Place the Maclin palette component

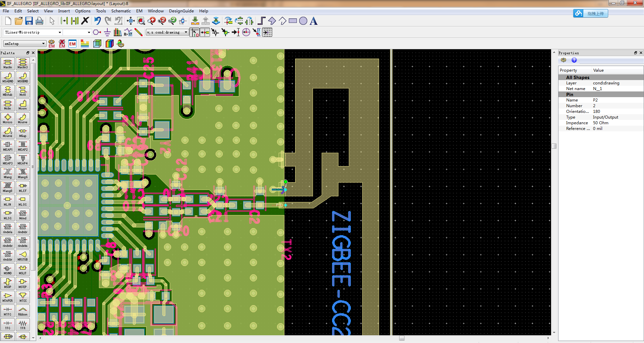pos(8,64)
